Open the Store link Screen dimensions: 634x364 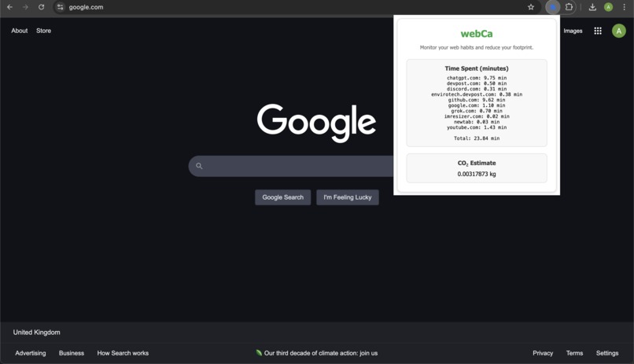(44, 31)
